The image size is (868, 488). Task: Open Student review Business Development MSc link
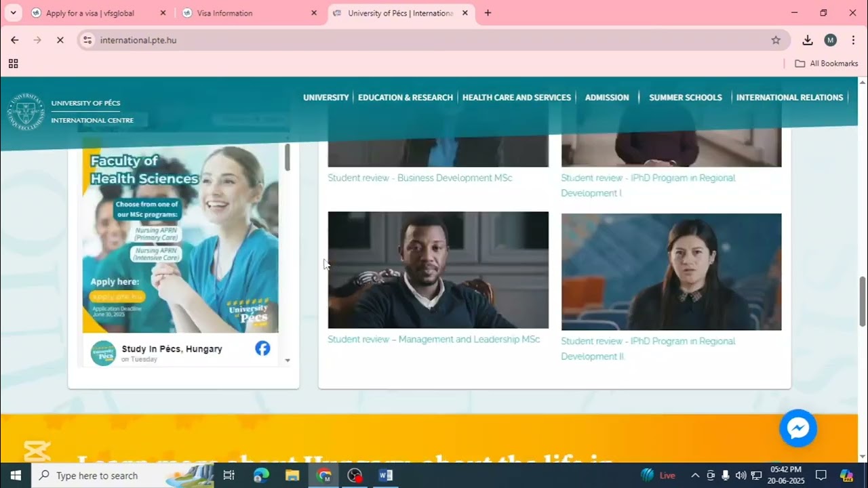pyautogui.click(x=420, y=178)
